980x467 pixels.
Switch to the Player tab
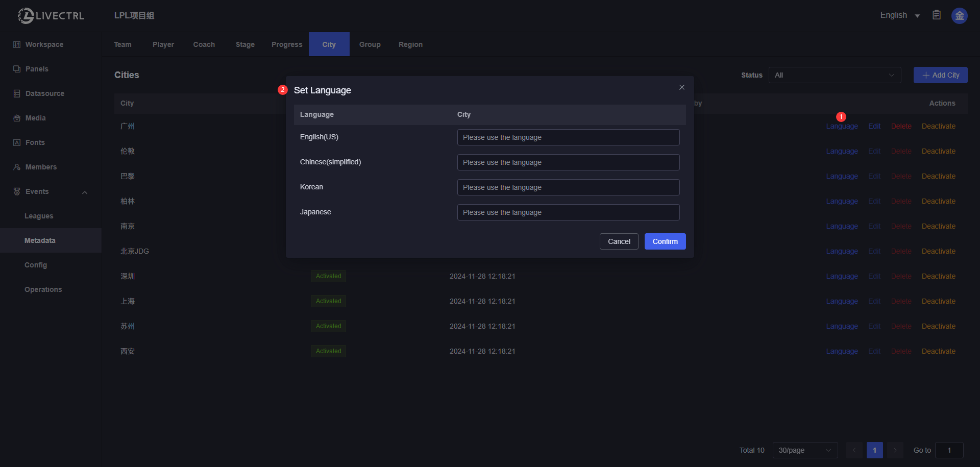point(163,44)
